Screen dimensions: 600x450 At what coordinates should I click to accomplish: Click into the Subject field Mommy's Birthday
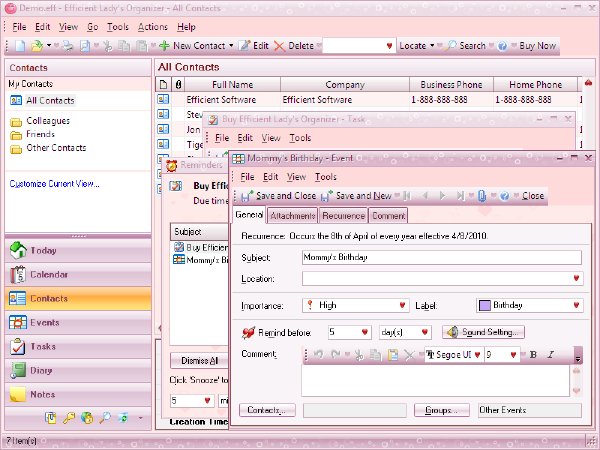coord(442,257)
